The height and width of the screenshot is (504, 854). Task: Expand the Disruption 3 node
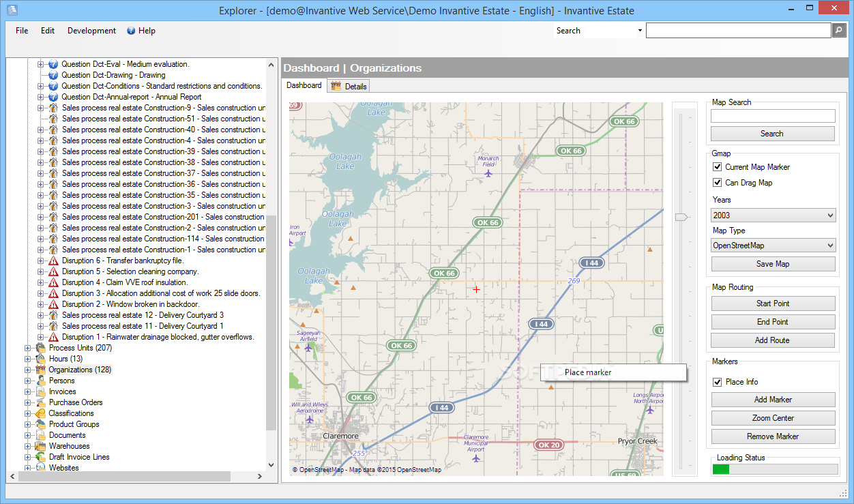(40, 293)
